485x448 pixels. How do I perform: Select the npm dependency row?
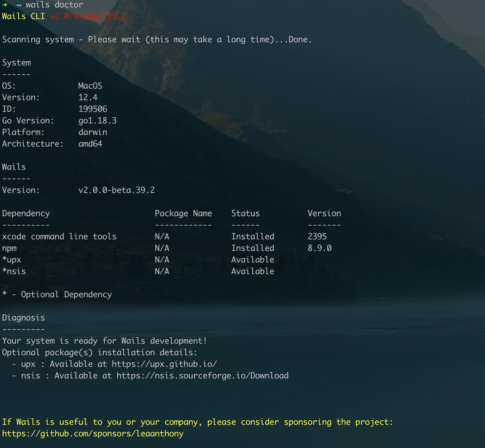pyautogui.click(x=9, y=248)
